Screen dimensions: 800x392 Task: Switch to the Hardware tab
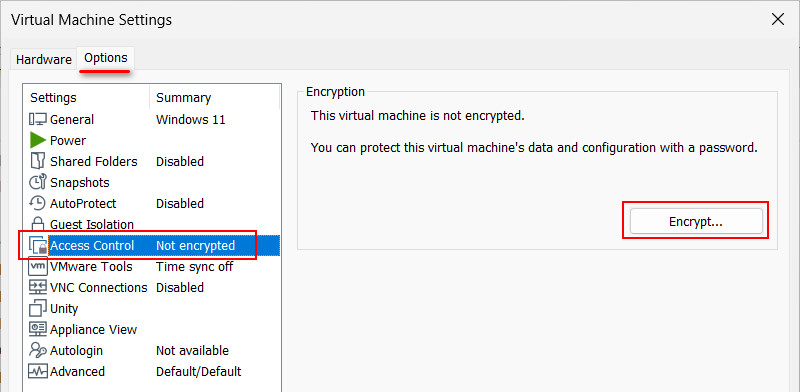[x=43, y=59]
